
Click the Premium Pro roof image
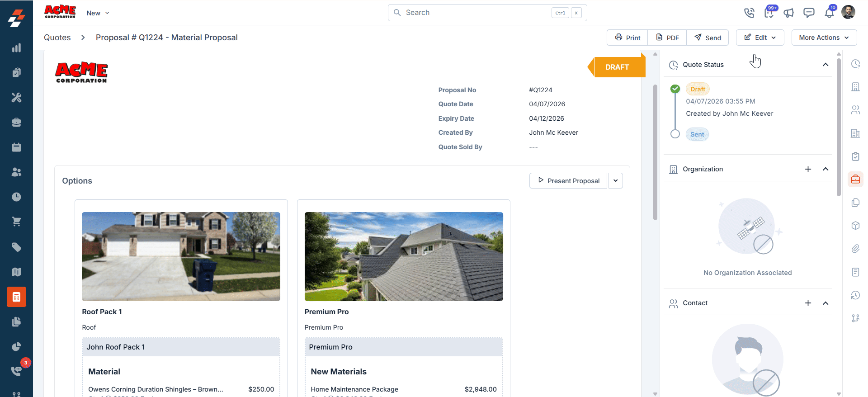[x=404, y=256]
